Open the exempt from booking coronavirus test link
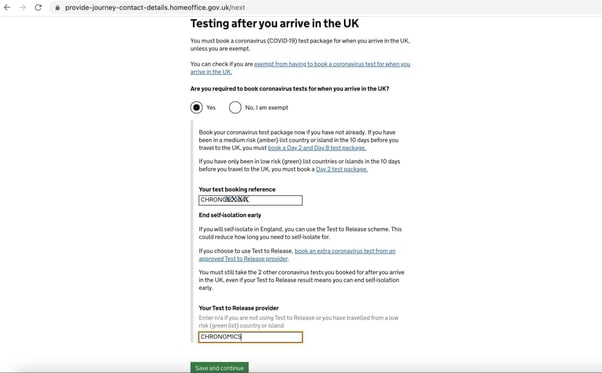The height and width of the screenshot is (373, 602). pyautogui.click(x=300, y=68)
